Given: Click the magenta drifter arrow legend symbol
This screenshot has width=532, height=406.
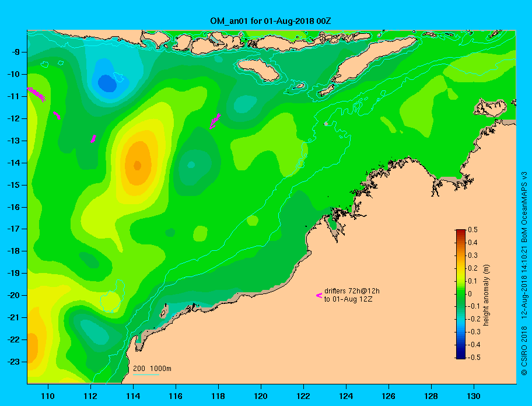Looking at the screenshot, I should [x=319, y=295].
